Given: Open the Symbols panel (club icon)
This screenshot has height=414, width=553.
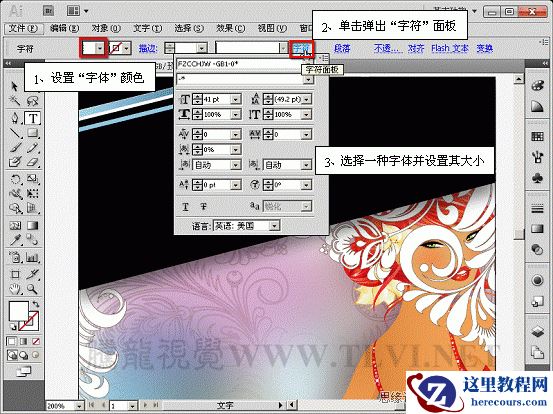Looking at the screenshot, I should [537, 178].
